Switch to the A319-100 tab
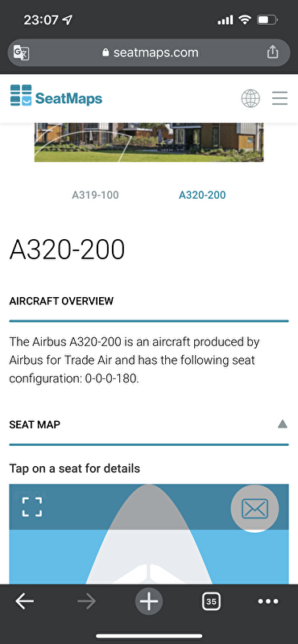This screenshot has height=644, width=298. [x=95, y=195]
